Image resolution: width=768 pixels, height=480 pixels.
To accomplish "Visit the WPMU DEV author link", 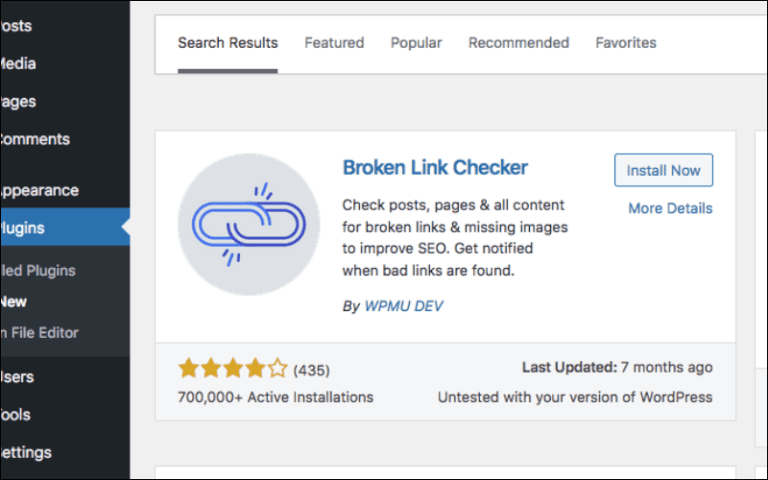I will click(x=403, y=306).
